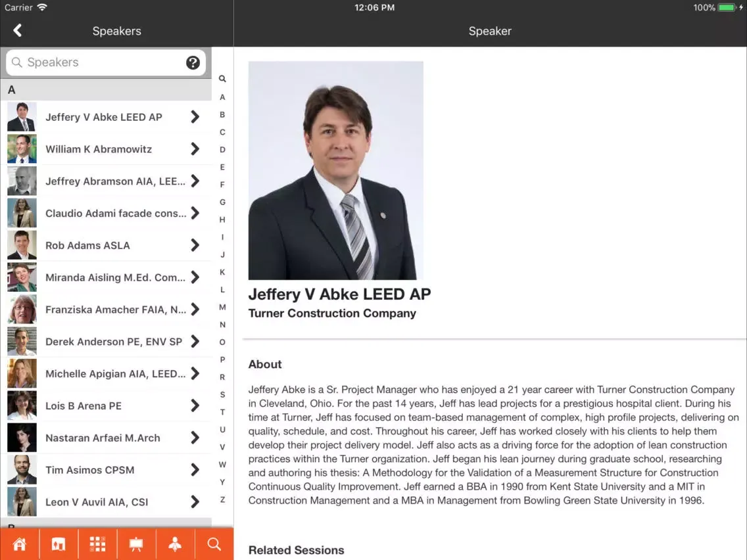This screenshot has height=560, width=747.
Task: Jump to letter G in index
Action: tap(222, 202)
